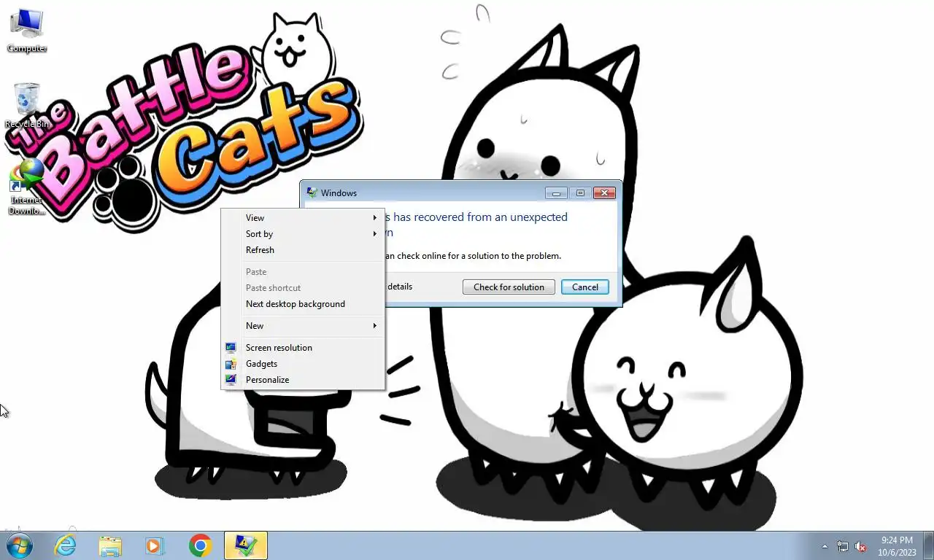Viewport: 934px width, 560px height.
Task: Open Windows Media Player from the taskbar
Action: point(155,545)
